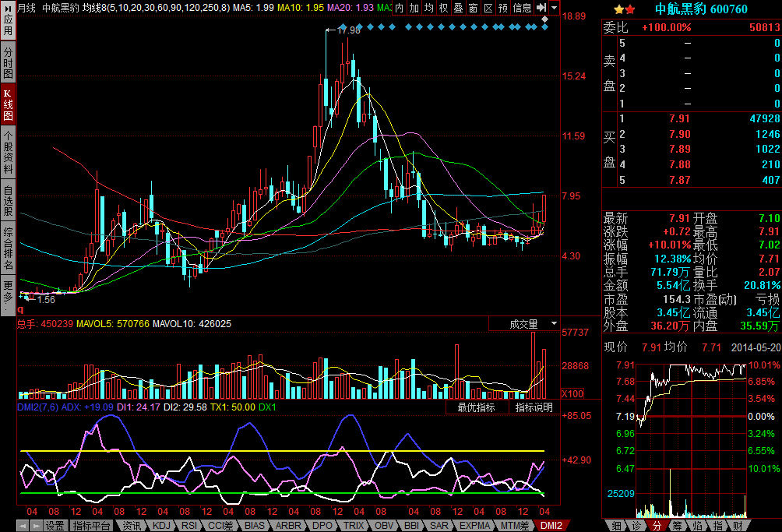Switch to the BBI indicator tab

point(411,526)
